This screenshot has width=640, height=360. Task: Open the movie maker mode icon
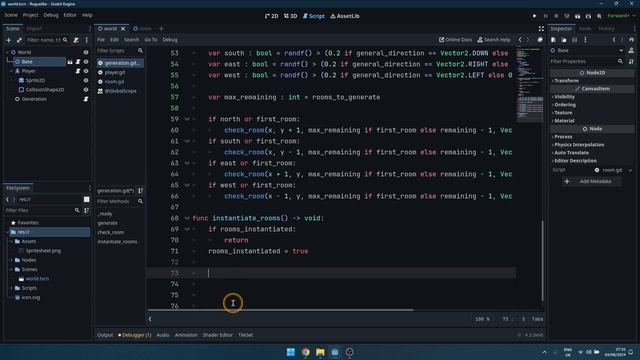point(599,16)
